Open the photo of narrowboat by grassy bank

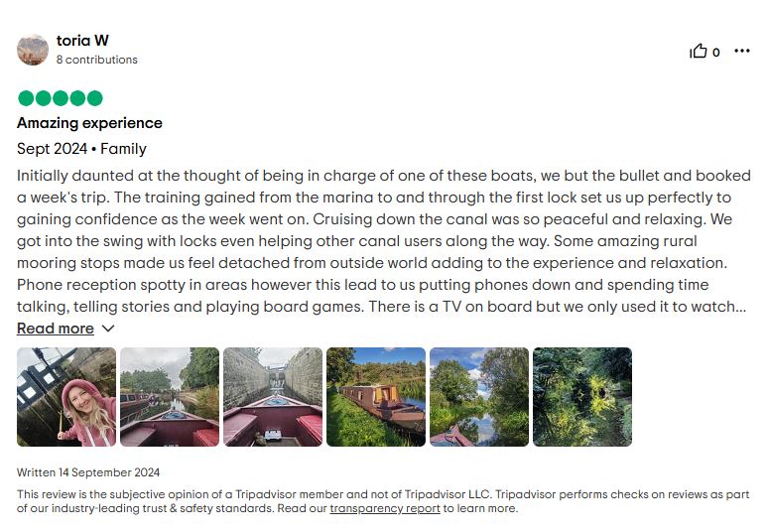pos(376,397)
